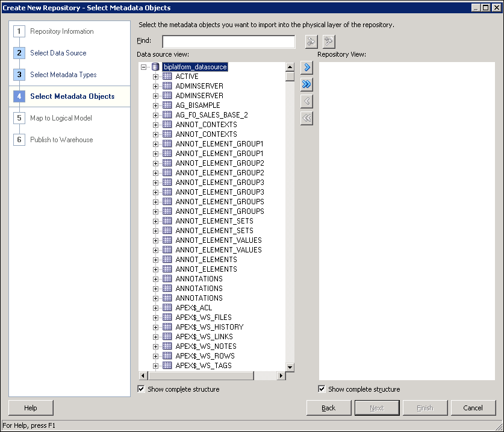Screen dimensions: 504x432
Task: Select the APEX$_WS_ROWS table name
Action: tap(205, 356)
